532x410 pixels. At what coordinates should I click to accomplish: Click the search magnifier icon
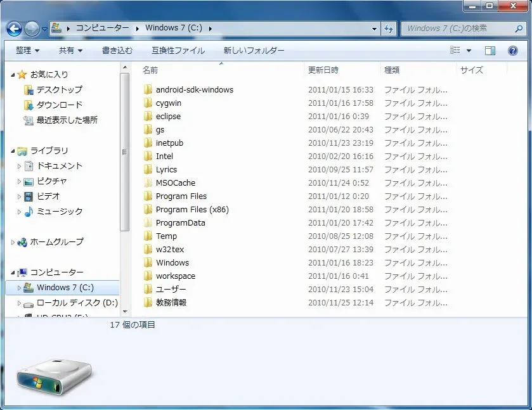tap(518, 29)
